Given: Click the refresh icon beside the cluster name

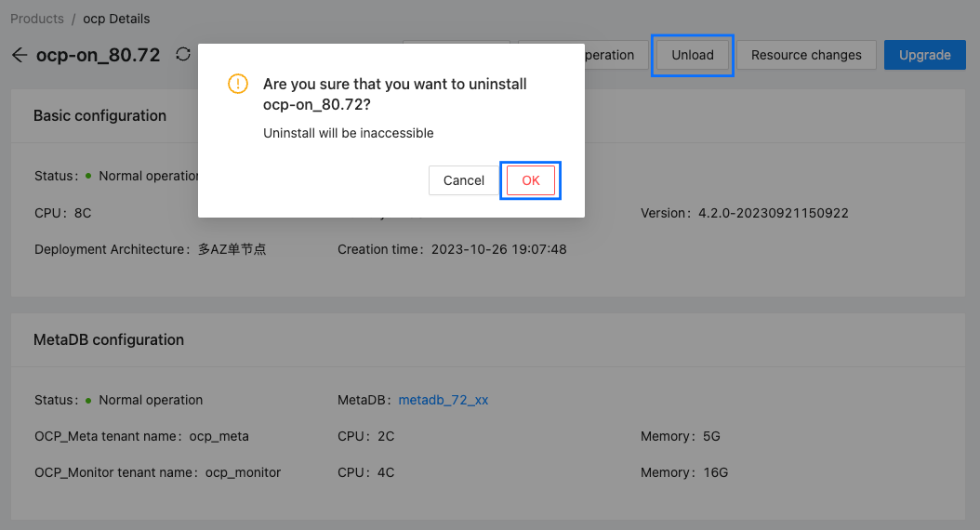Looking at the screenshot, I should [183, 55].
